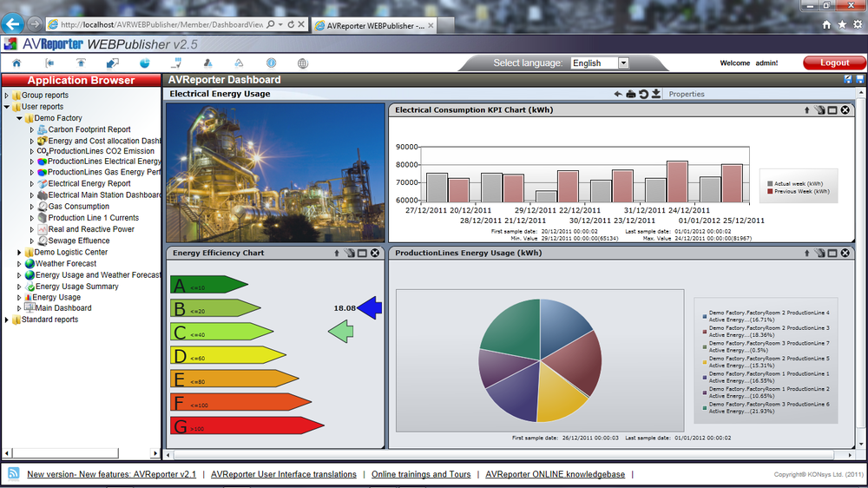The image size is (868, 488).
Task: Click the collapse-top arrow toolbar icon
Action: (81, 63)
